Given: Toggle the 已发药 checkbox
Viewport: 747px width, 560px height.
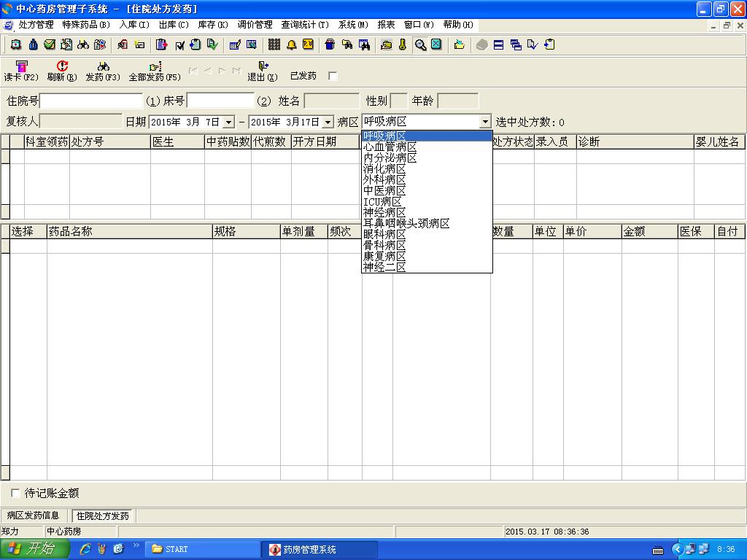Looking at the screenshot, I should click(x=333, y=76).
